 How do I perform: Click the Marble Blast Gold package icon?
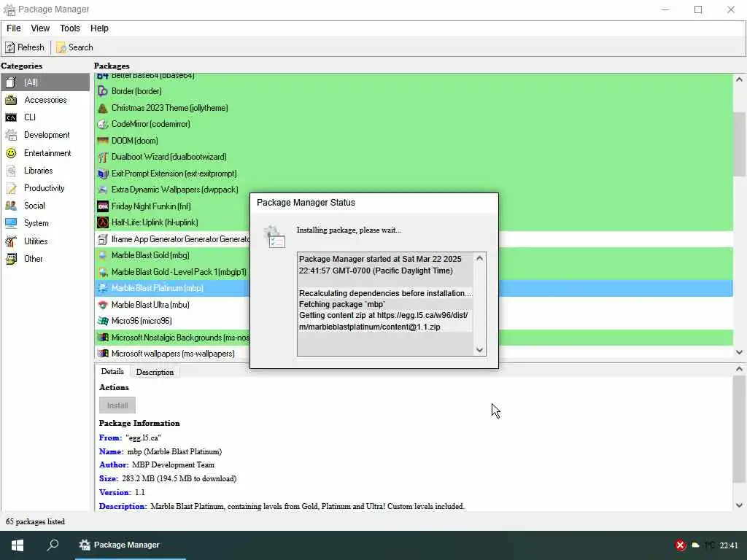(102, 255)
